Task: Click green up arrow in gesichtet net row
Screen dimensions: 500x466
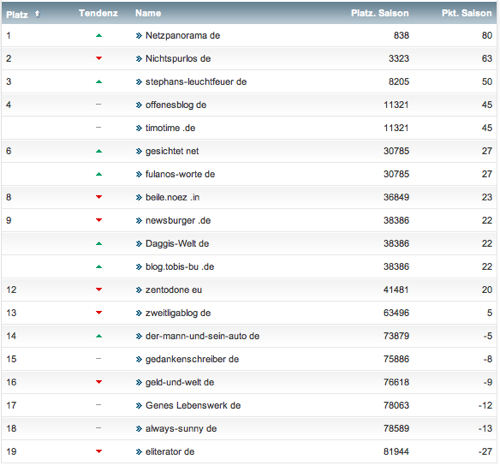Action: pos(99,151)
